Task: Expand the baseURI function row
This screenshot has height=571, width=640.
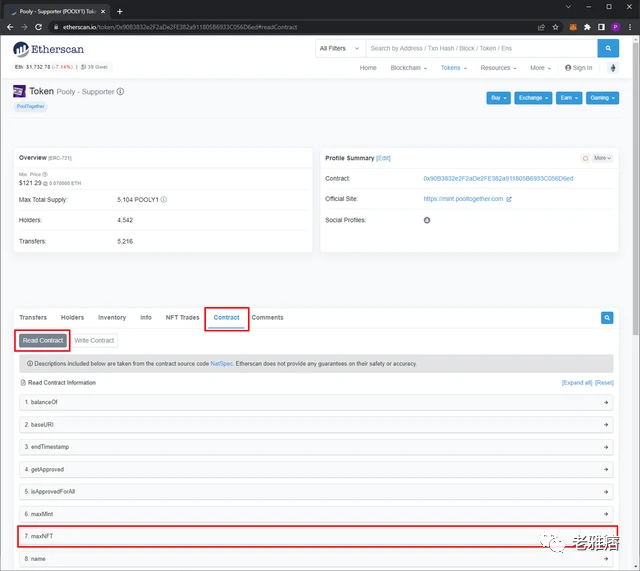Action: (316, 424)
